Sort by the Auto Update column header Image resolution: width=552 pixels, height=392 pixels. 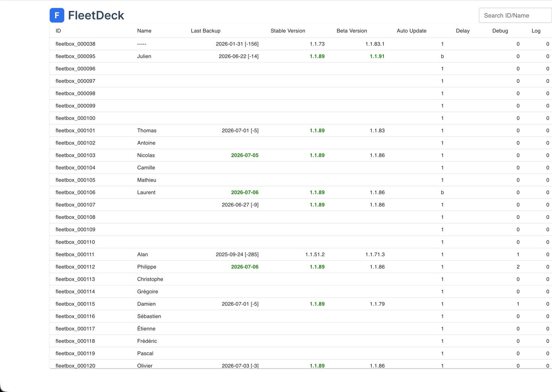(412, 31)
